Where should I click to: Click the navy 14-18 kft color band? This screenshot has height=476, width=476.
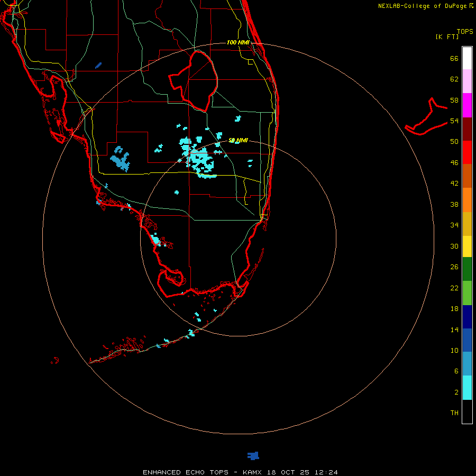click(x=467, y=317)
